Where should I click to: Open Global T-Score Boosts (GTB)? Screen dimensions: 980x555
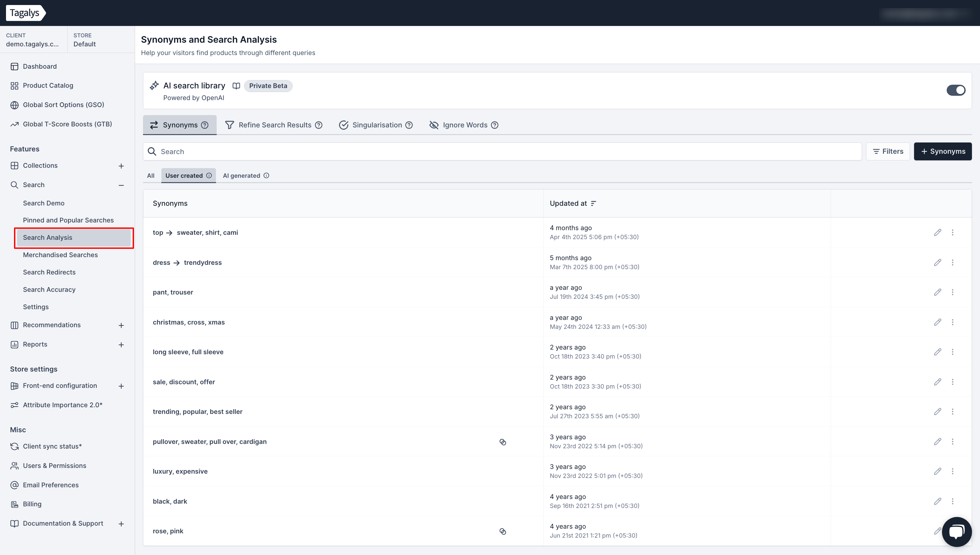[x=67, y=124]
